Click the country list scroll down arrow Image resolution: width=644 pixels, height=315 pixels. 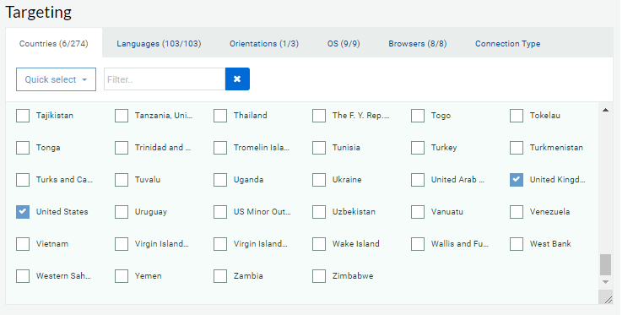605,282
